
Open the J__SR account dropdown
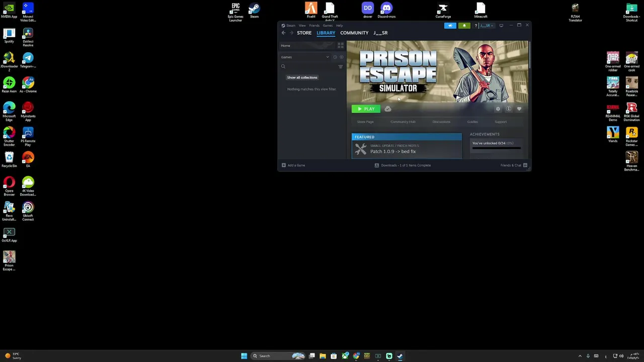coord(486,26)
